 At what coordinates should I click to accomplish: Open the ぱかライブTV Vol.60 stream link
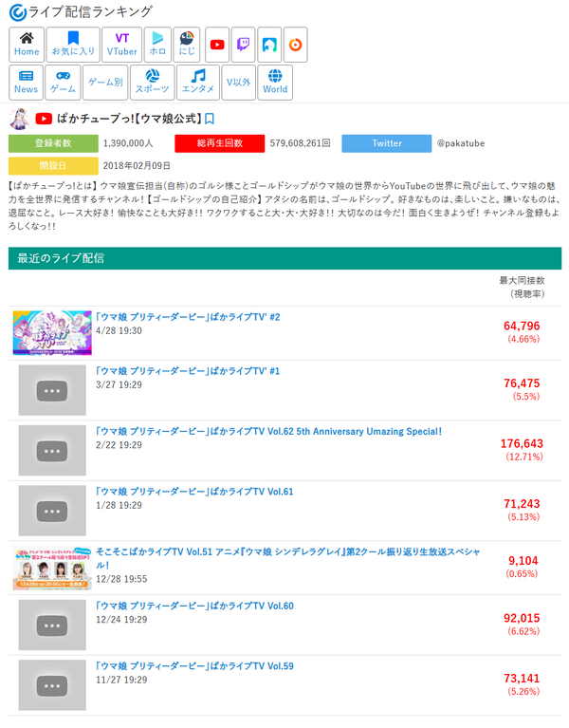(x=194, y=606)
